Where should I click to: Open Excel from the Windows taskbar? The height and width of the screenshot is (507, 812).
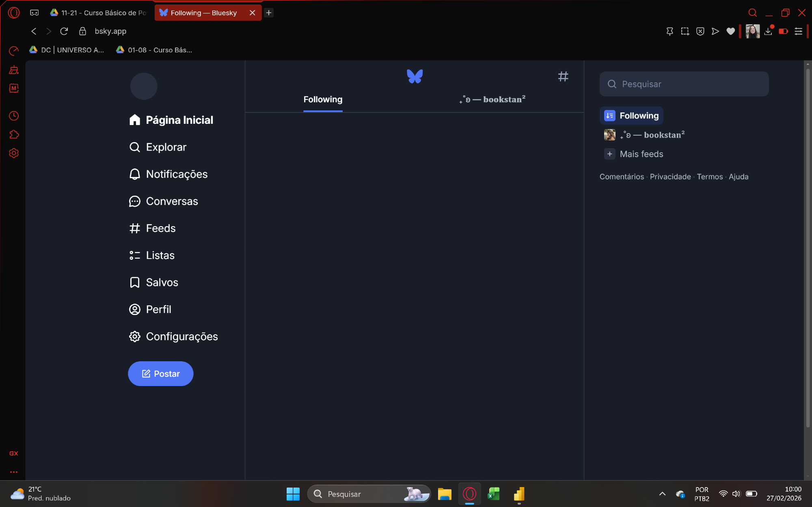point(494,494)
